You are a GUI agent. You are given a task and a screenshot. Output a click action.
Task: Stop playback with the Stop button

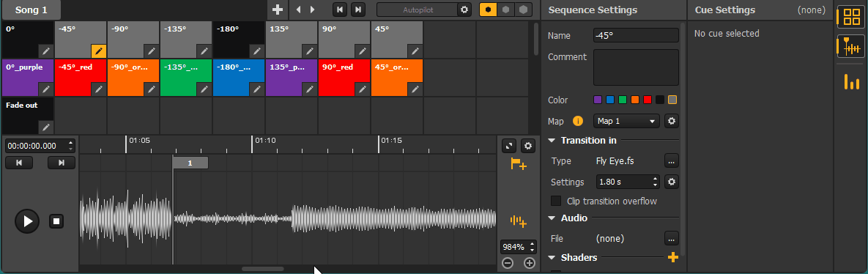pyautogui.click(x=56, y=221)
